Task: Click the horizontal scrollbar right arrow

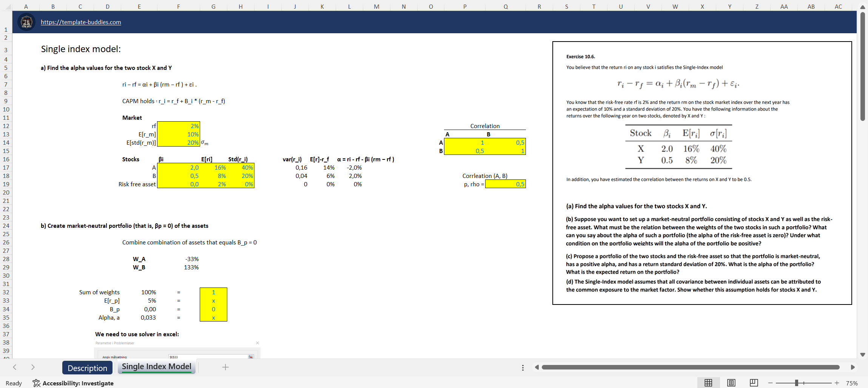Action: 853,367
